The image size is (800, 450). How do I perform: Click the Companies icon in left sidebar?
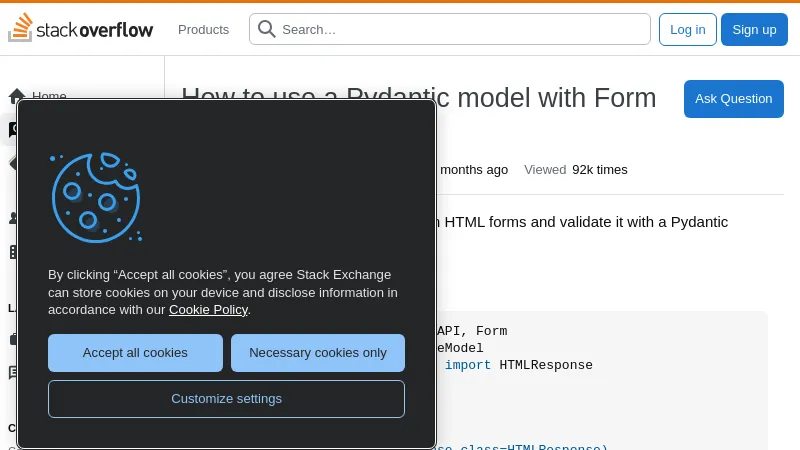13,252
